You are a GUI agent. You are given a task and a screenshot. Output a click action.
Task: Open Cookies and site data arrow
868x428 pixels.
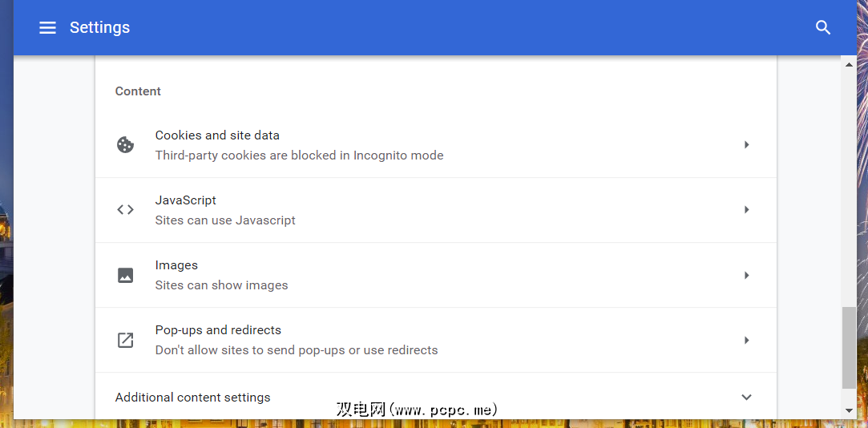coord(746,145)
